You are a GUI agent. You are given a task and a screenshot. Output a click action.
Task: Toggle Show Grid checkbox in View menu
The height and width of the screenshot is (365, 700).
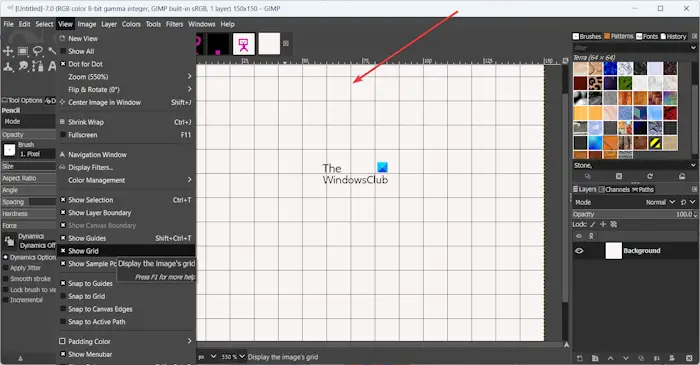click(x=63, y=251)
